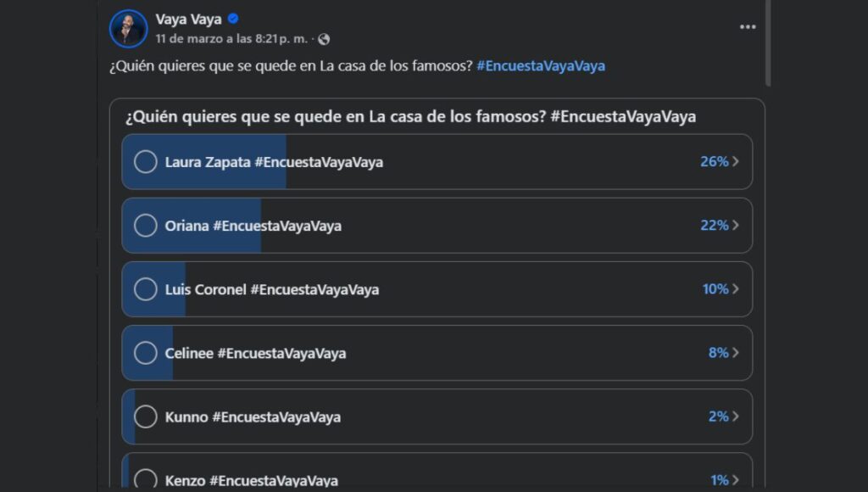Select Oriana's voting circle
This screenshot has height=492, width=868.
(146, 225)
